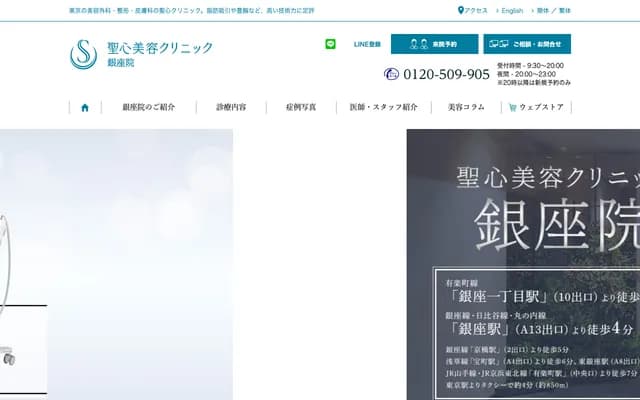This screenshot has height=400, width=640.
Task: Switch to 簡体 Chinese version
Action: (x=543, y=10)
